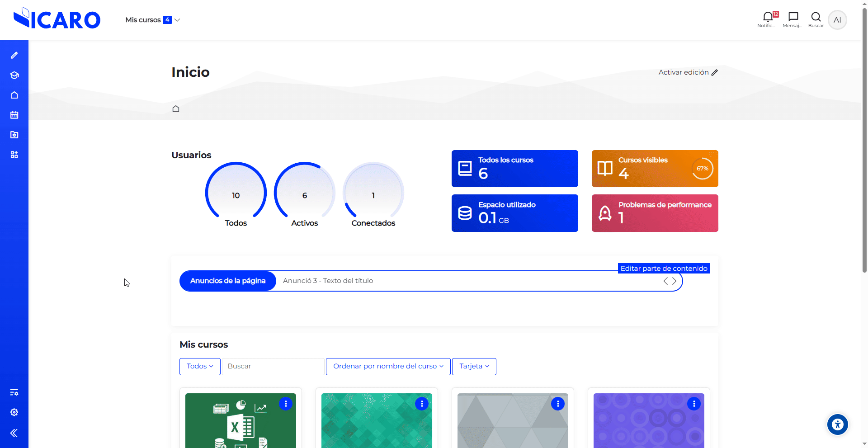Image resolution: width=868 pixels, height=448 pixels.
Task: Open the Mensajes chat icon
Action: pyautogui.click(x=793, y=17)
